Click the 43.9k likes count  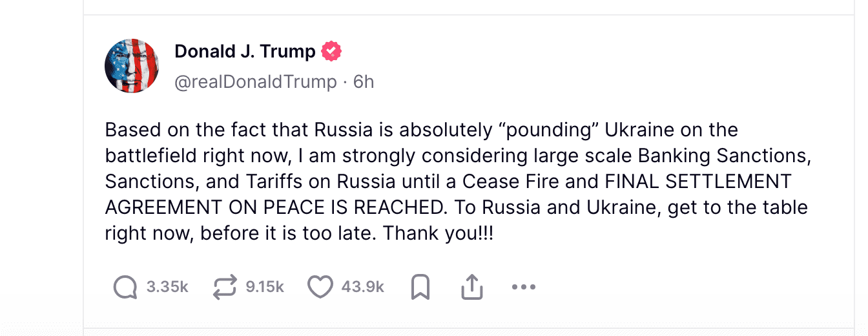click(363, 287)
